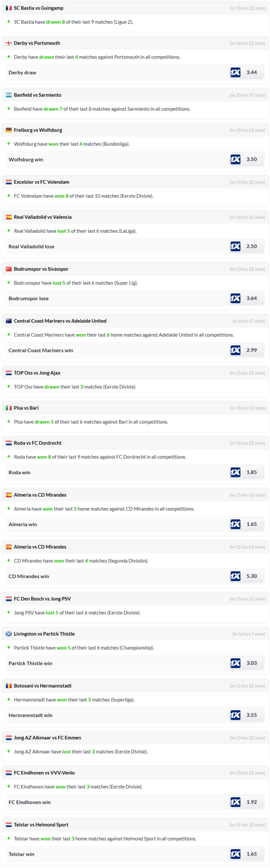Click the Scotland flag next to Livingston vs Partick Thistle
Image resolution: width=270 pixels, height=868 pixels.
point(9,634)
